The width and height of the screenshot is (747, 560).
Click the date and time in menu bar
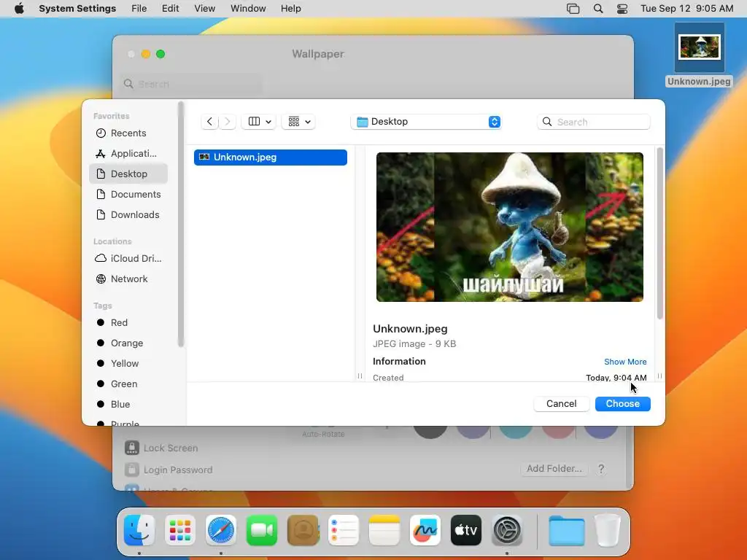686,9
